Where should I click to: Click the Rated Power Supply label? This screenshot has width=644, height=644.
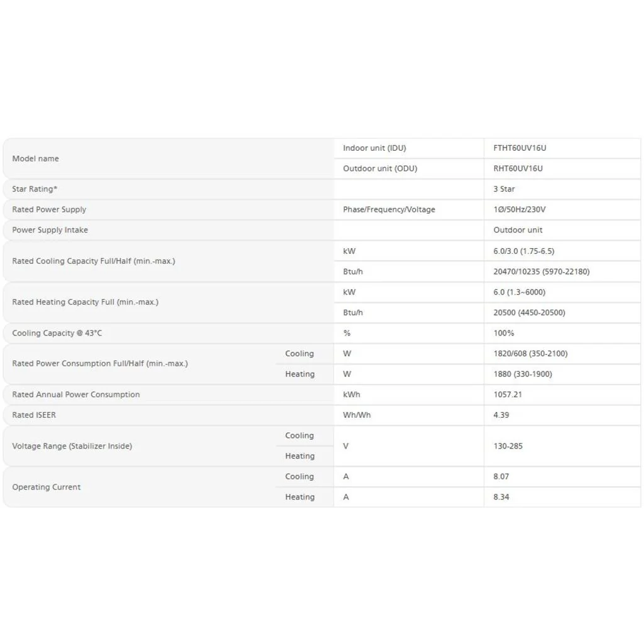point(49,209)
